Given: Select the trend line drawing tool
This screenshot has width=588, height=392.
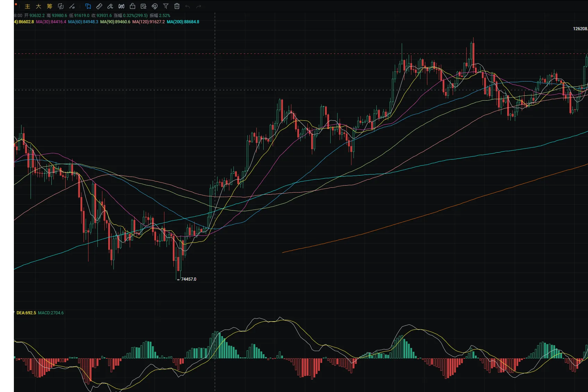Looking at the screenshot, I should (72, 6).
